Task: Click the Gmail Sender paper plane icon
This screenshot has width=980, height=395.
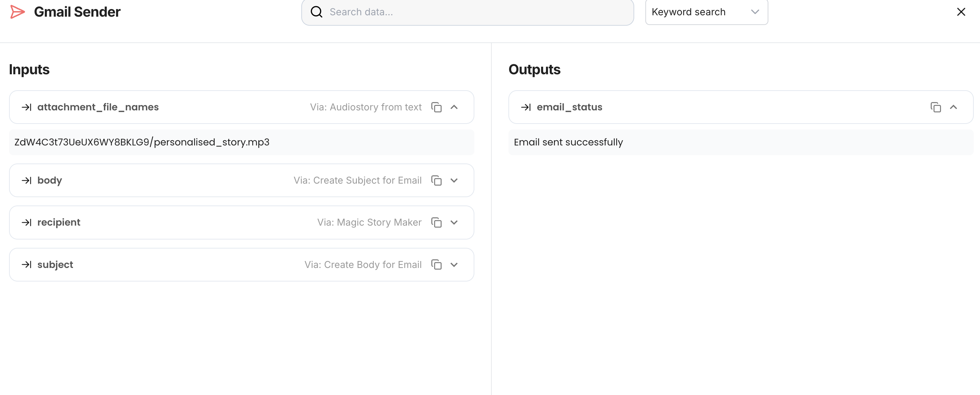Action: pyautogui.click(x=17, y=12)
